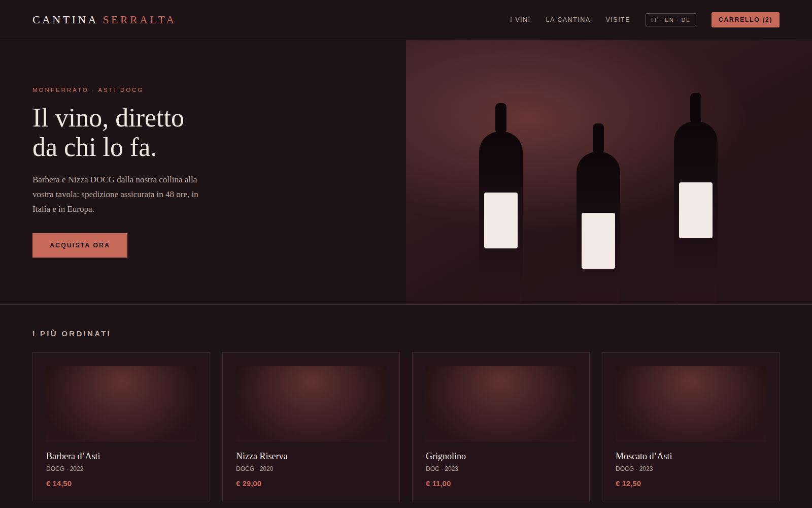Image resolution: width=812 pixels, height=508 pixels.
Task: Open the Cantina Serralta homepage logo
Action: click(104, 20)
